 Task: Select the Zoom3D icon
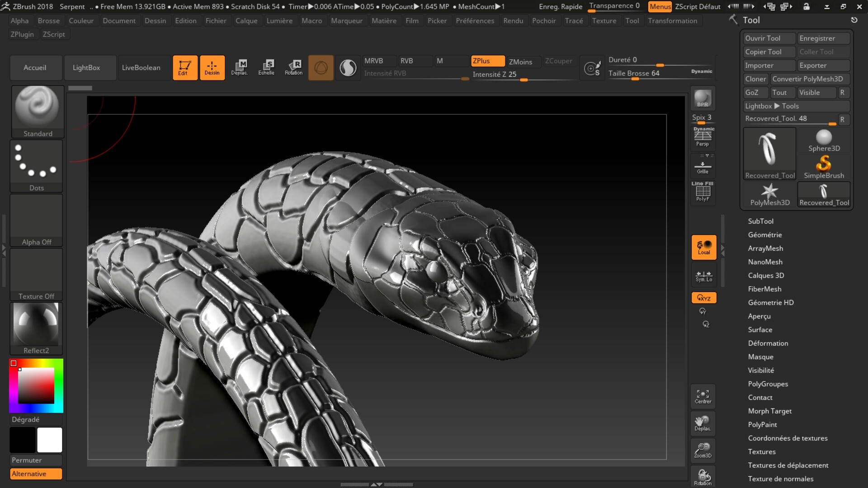click(x=703, y=450)
